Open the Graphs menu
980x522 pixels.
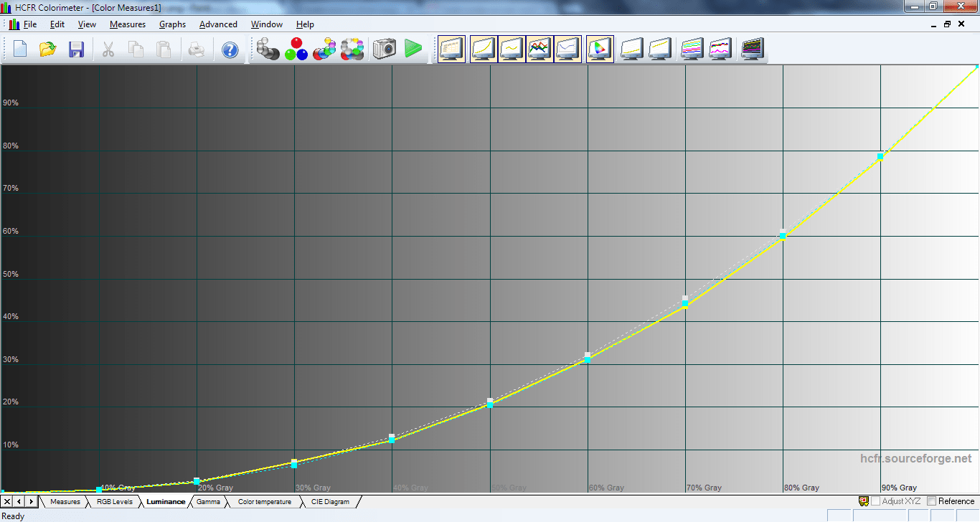(172, 24)
